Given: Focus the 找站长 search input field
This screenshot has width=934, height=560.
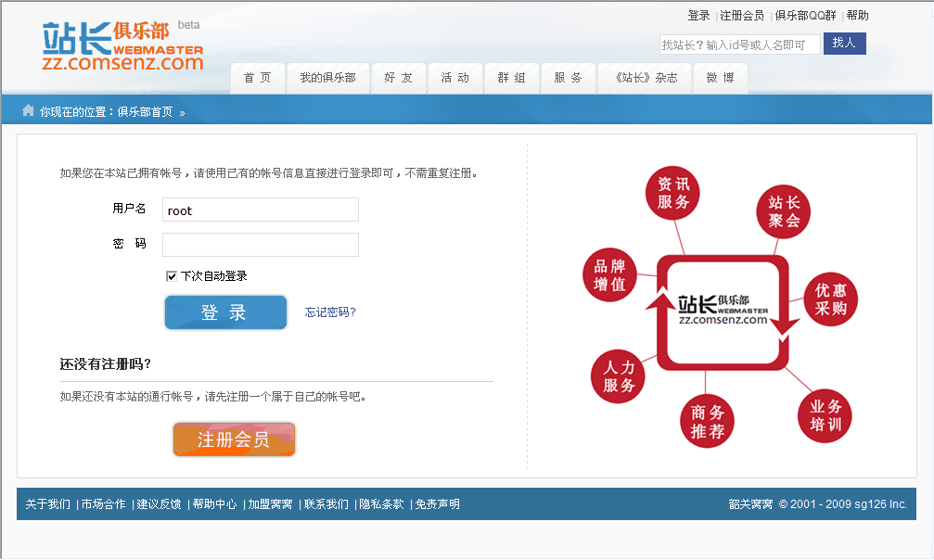Looking at the screenshot, I should point(740,45).
